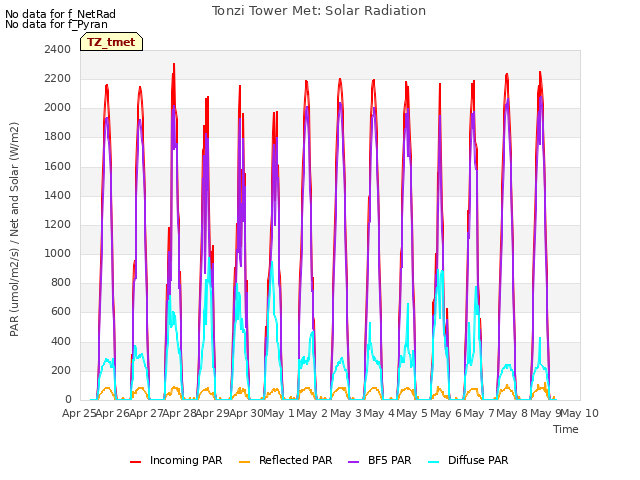Click the 2200 y-axis tick label
640x480 pixels.
coord(58,78)
